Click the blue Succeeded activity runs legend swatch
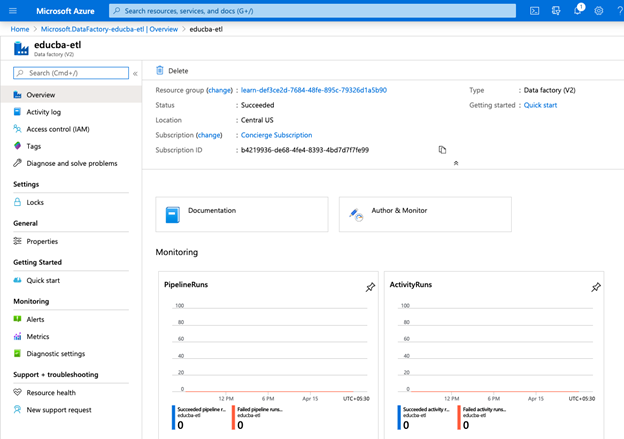Screen dimensions: 624x439 [399, 418]
